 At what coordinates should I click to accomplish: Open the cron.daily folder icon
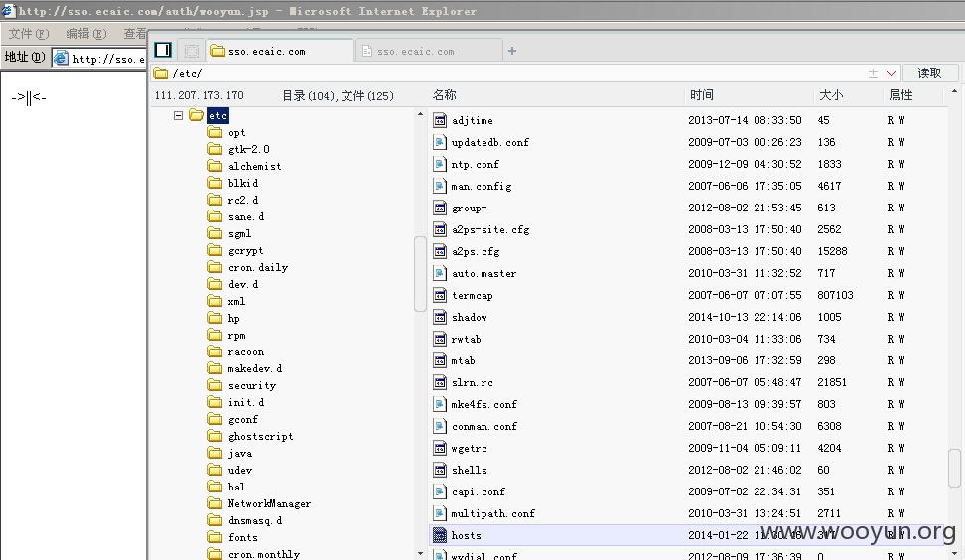click(214, 267)
